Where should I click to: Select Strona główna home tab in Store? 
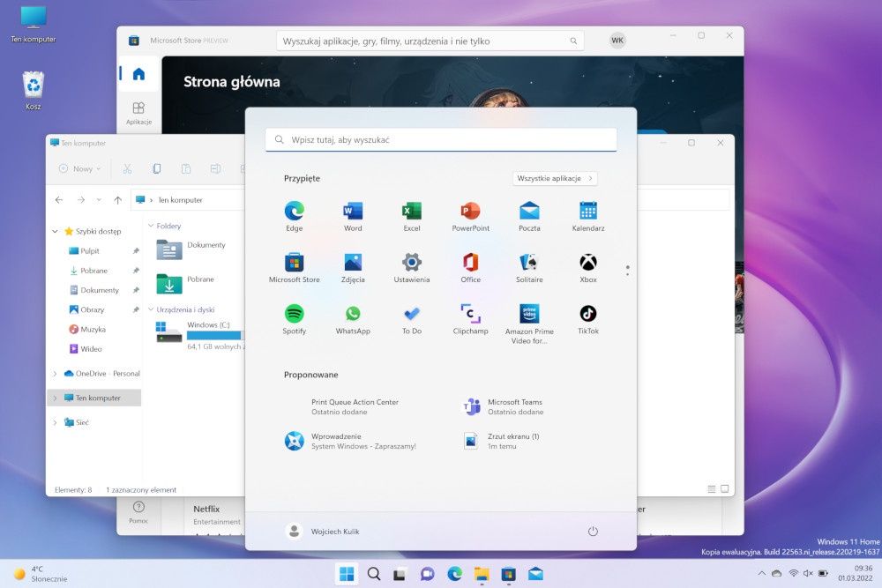tap(138, 74)
